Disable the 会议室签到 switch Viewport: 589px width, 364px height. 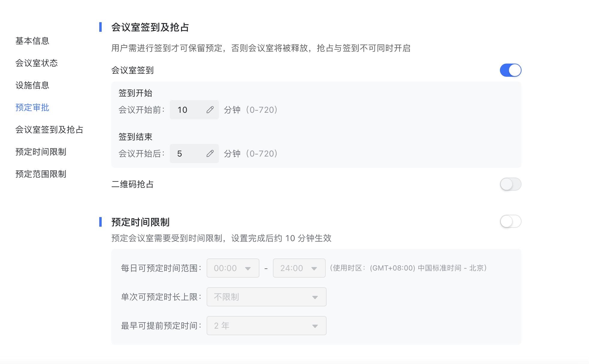tap(510, 70)
